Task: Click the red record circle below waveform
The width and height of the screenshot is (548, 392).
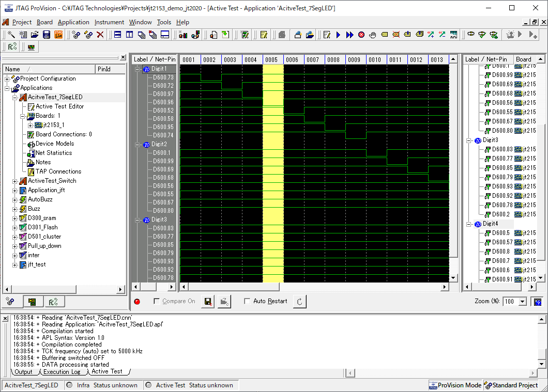Action: [x=138, y=302]
